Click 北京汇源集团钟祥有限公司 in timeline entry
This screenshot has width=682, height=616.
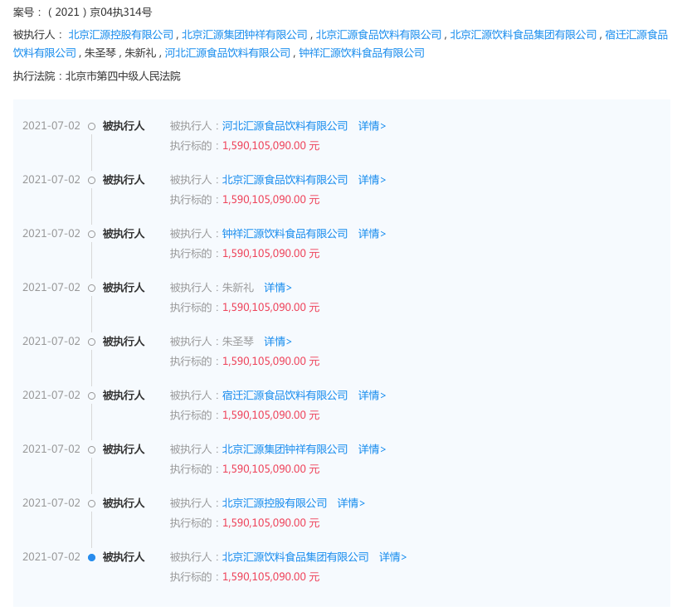coord(285,449)
